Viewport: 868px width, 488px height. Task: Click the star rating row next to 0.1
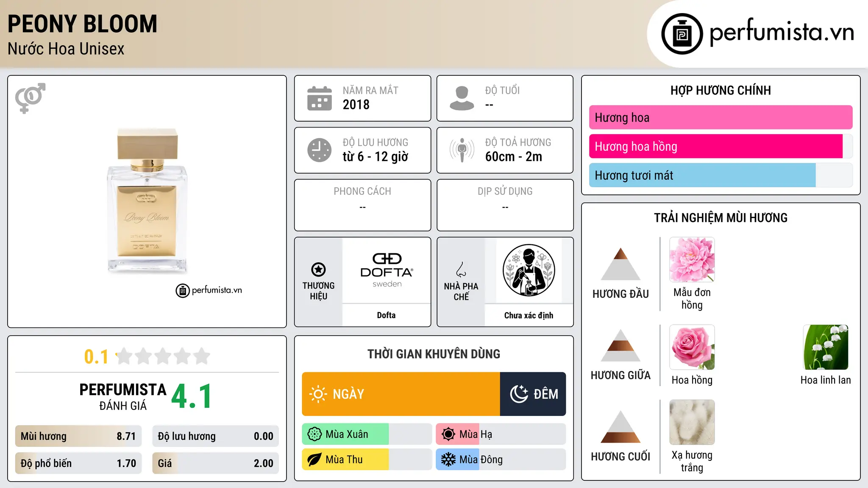tap(163, 356)
